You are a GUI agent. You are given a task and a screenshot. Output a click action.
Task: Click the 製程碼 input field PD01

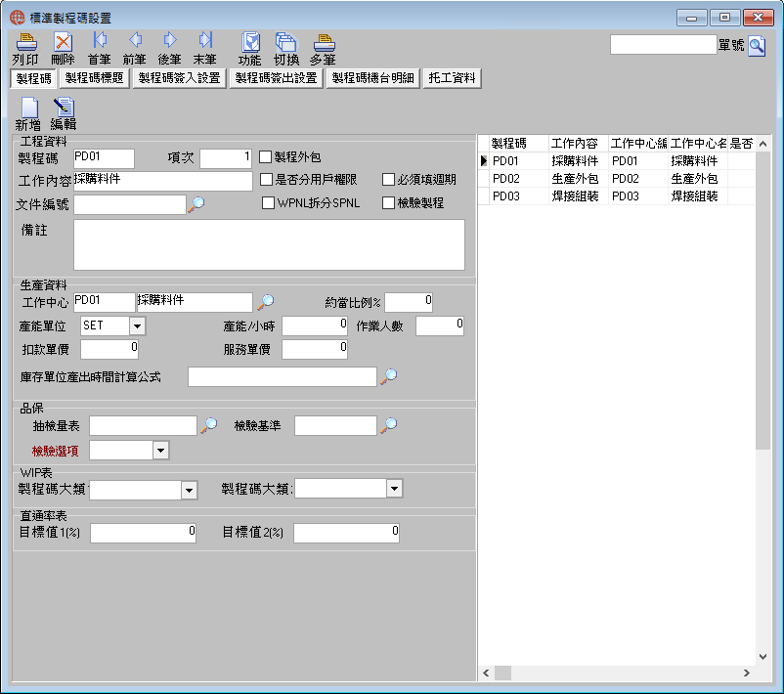[104, 158]
